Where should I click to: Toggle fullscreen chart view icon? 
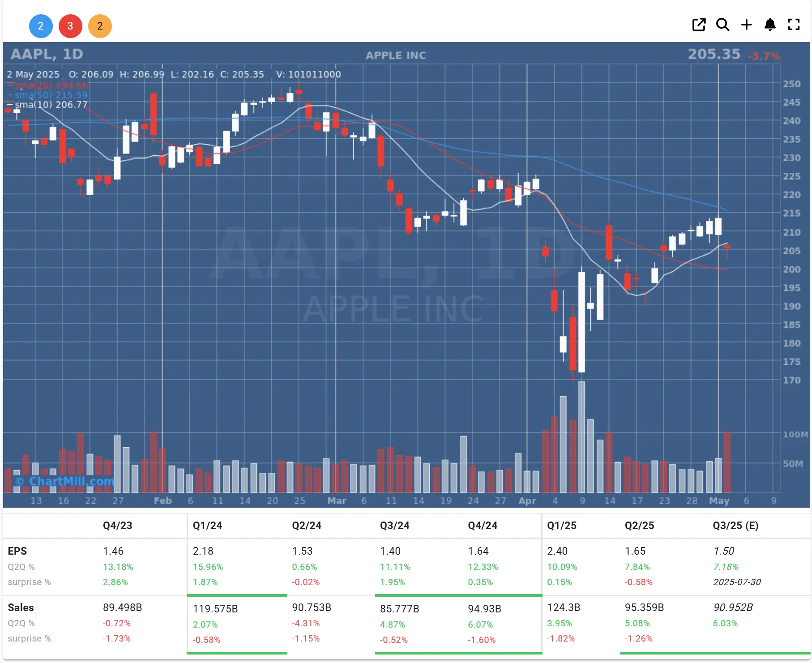pyautogui.click(x=794, y=25)
